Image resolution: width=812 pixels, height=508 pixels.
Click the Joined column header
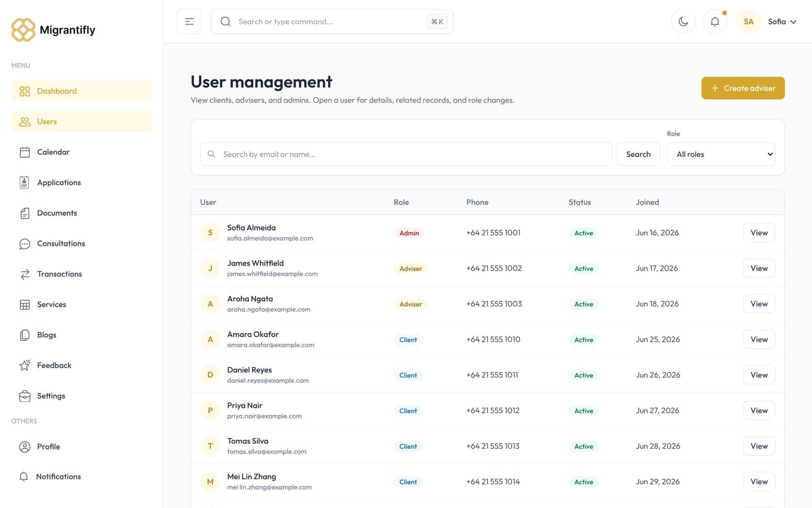point(648,202)
